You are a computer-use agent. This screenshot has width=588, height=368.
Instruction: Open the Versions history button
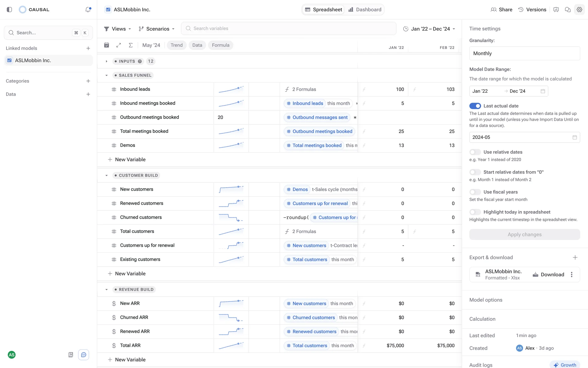click(x=532, y=10)
